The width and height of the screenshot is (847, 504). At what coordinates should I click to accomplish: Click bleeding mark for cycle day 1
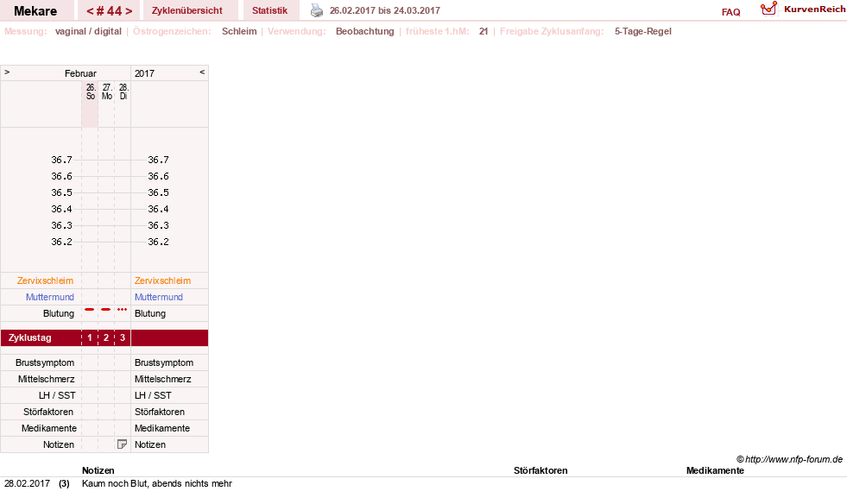(x=90, y=310)
